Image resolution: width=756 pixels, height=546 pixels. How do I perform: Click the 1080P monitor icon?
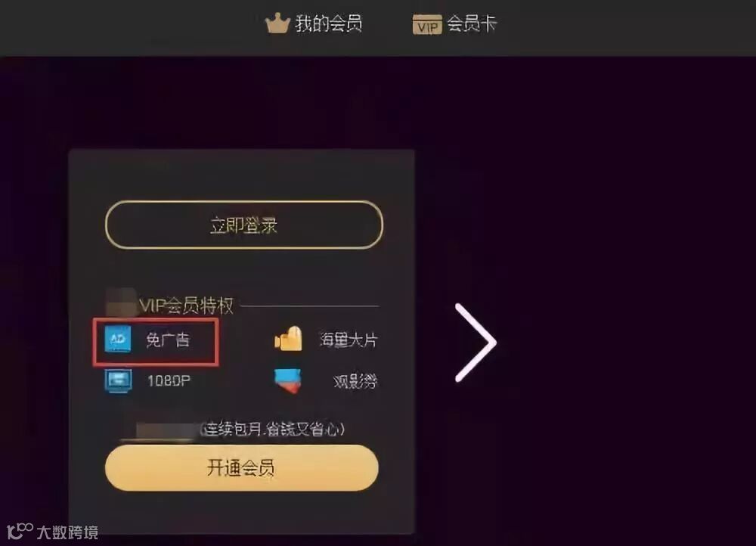118,381
